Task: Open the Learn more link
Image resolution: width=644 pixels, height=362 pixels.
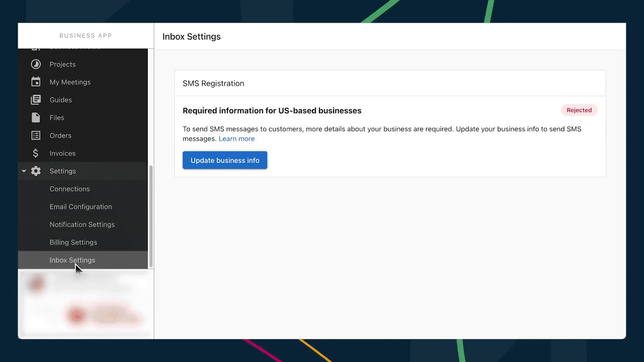Action: [236, 139]
